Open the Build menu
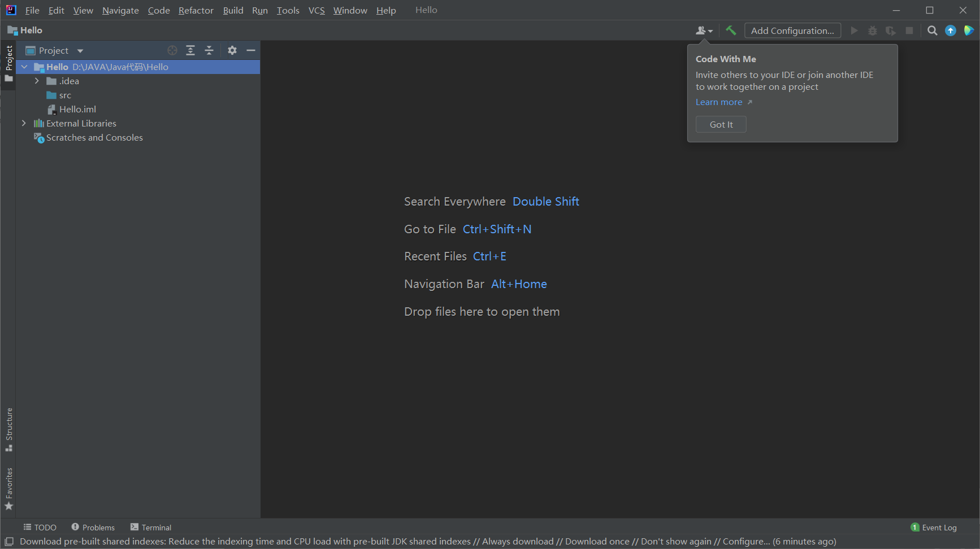 tap(233, 10)
